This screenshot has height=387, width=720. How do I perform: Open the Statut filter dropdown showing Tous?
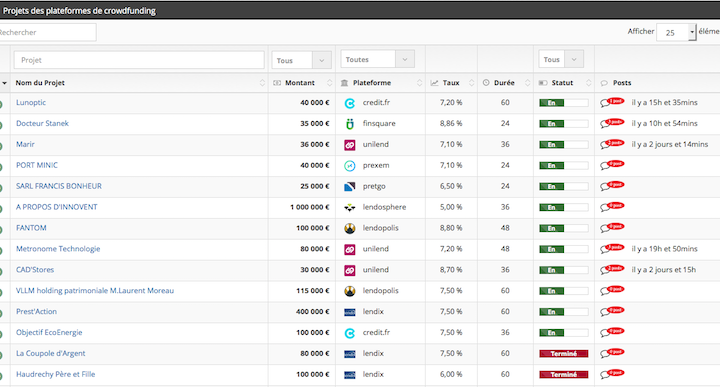click(x=561, y=59)
